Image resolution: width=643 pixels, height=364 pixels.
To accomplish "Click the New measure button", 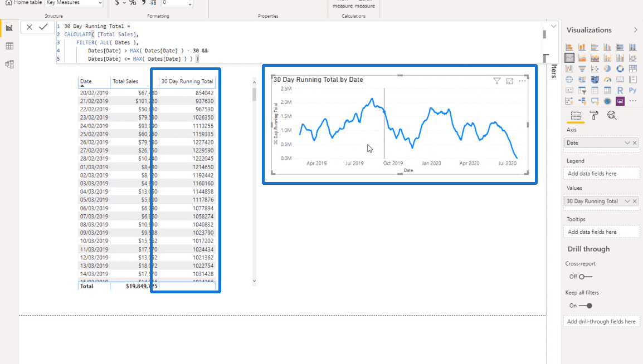I will pyautogui.click(x=343, y=4).
